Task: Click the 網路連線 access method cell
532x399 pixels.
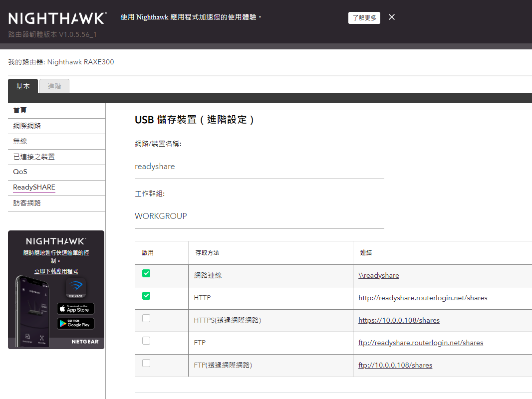Action: 270,276
